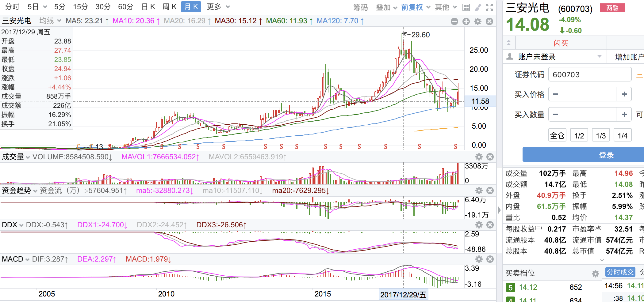
Task: Open the 前复权 adjustment dropdown
Action: 416,7
